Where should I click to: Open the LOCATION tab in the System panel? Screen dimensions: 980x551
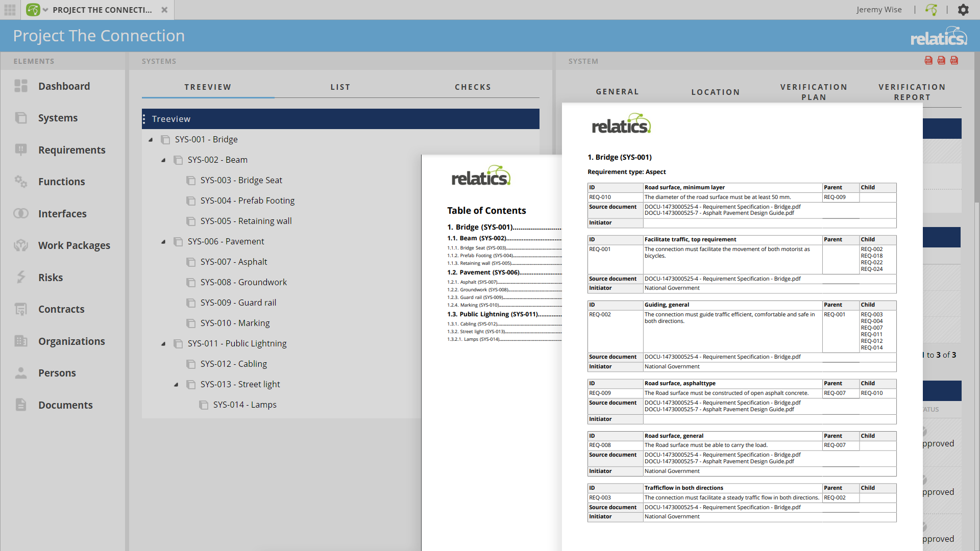pos(715,92)
